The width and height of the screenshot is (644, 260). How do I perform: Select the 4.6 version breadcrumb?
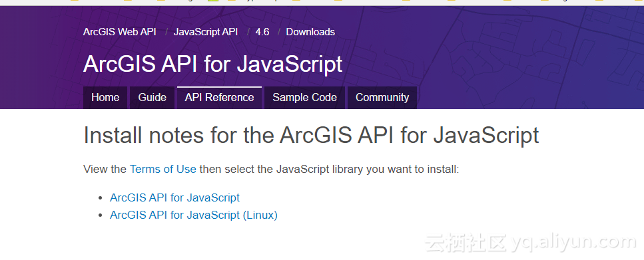click(262, 32)
